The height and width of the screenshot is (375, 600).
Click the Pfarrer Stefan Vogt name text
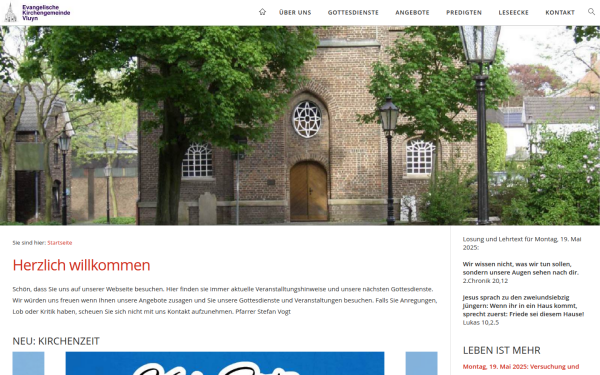263,311
